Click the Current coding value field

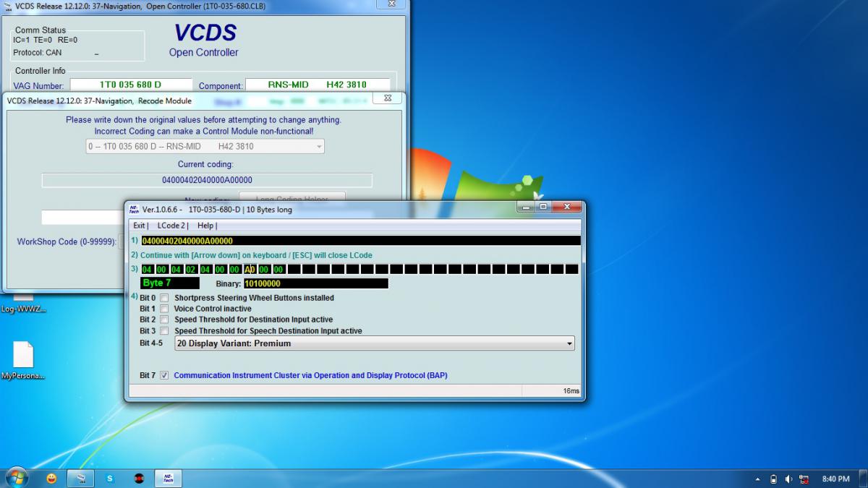[x=207, y=180]
